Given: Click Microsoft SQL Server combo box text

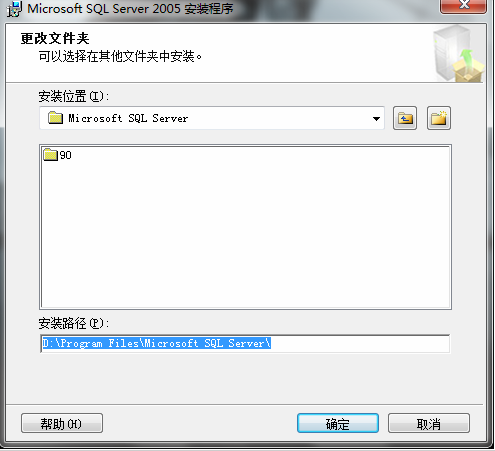Looking at the screenshot, I should click(128, 118).
